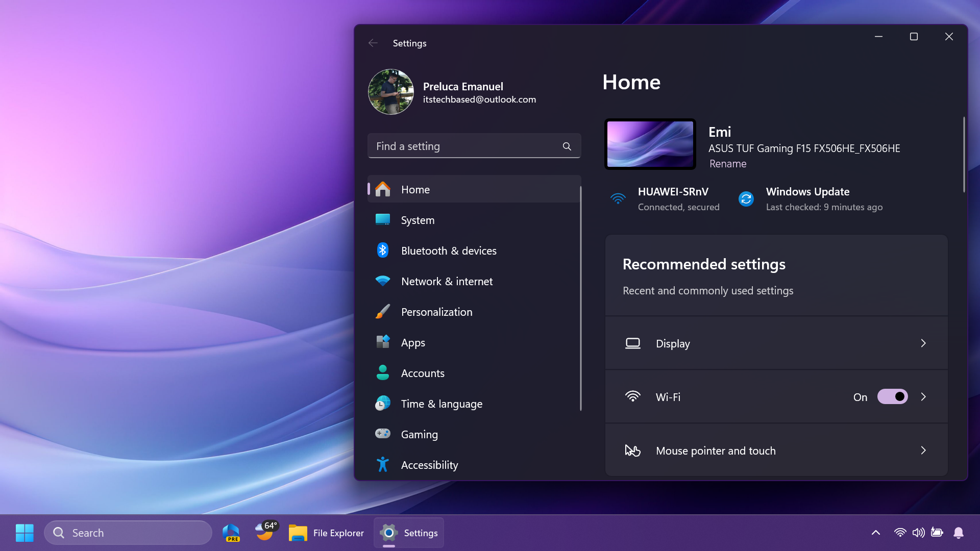
Task: Open Network & internet category
Action: point(474,281)
